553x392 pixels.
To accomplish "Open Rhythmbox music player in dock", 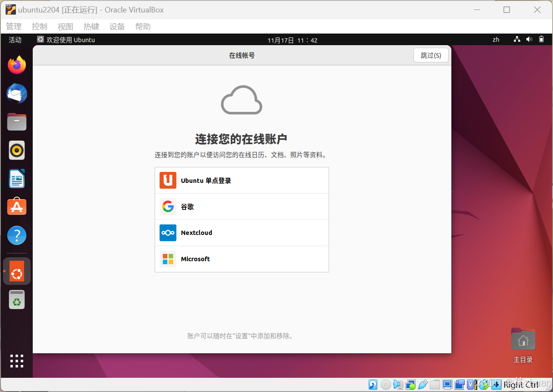I will click(x=17, y=150).
